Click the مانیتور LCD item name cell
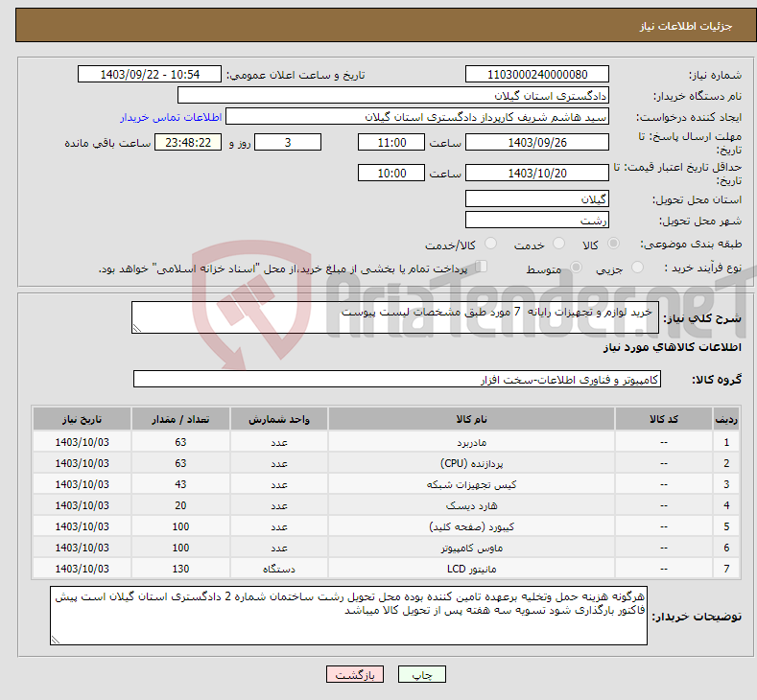 pos(471,570)
